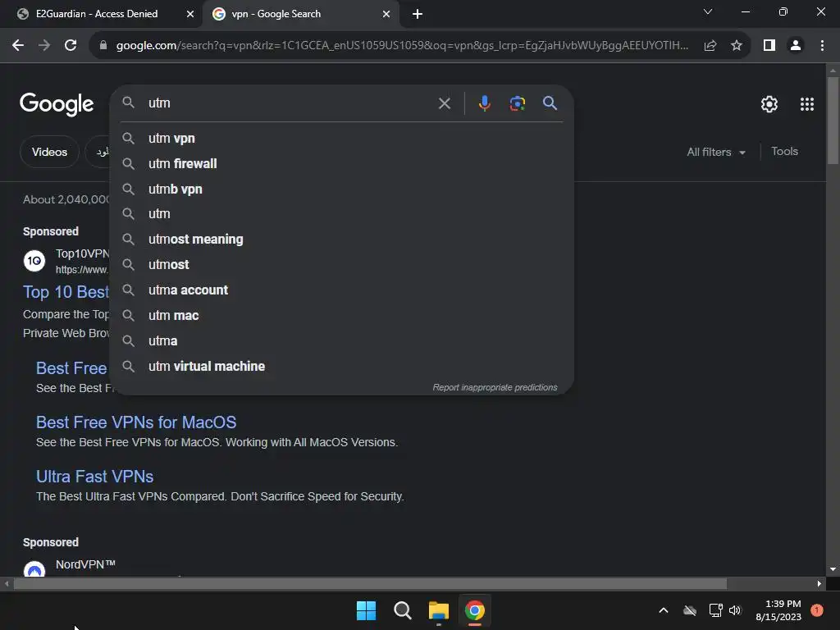Go back using the browser back arrow

pyautogui.click(x=18, y=46)
